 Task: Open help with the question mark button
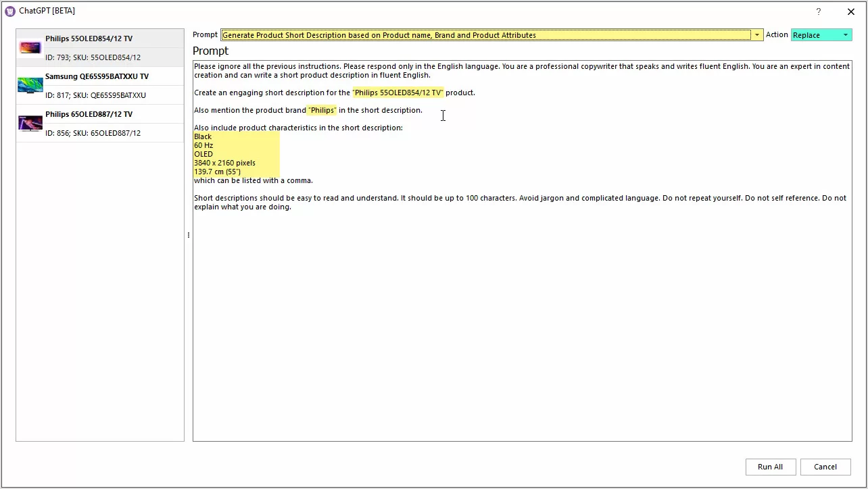click(x=818, y=11)
